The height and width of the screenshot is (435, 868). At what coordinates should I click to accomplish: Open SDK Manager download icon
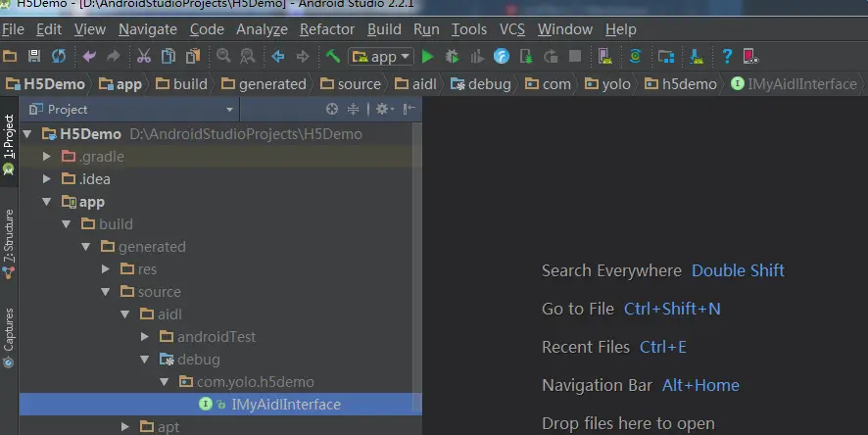coord(697,56)
